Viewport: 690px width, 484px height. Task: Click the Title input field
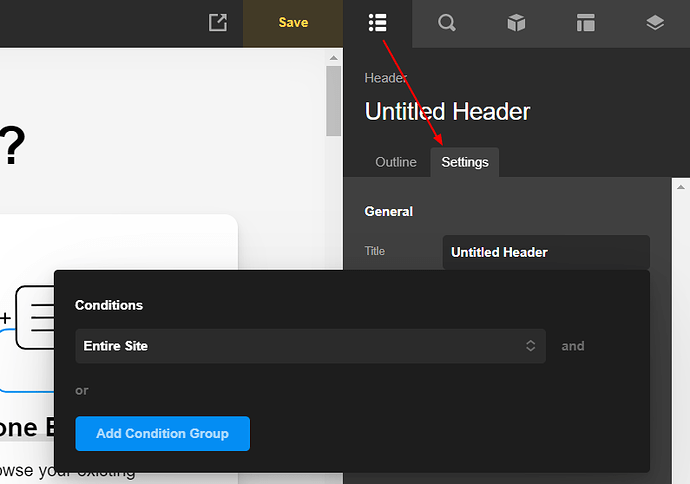(x=546, y=252)
